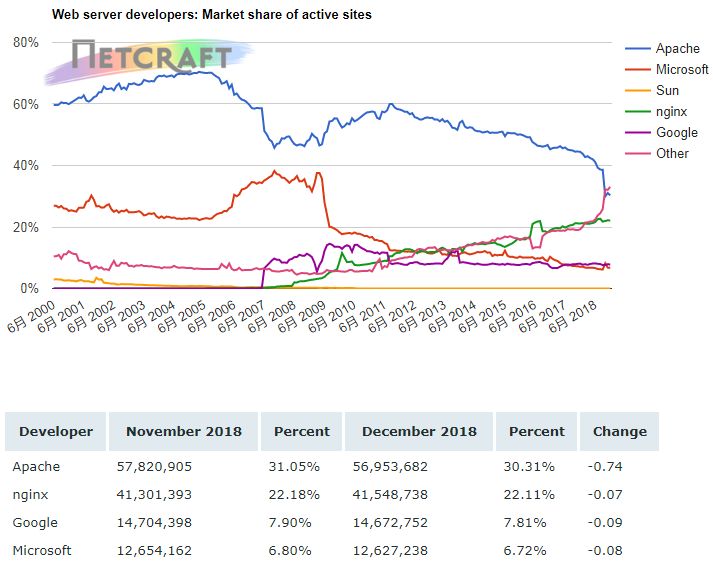Select the Google legend entry
Screen dimensions: 713x570
[x=676, y=133]
